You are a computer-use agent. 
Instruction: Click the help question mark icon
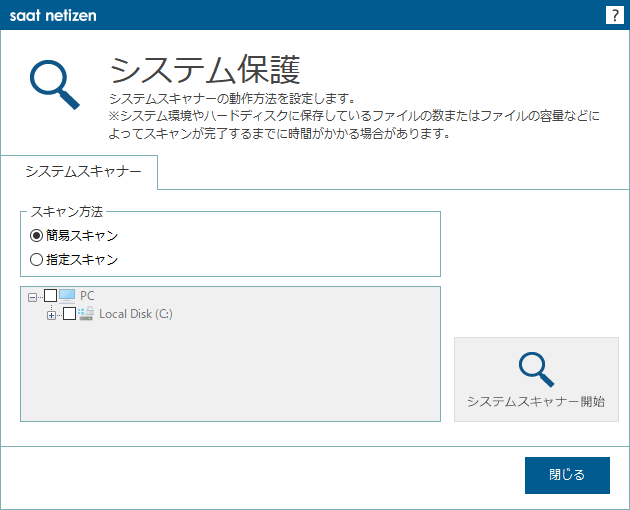click(x=614, y=15)
